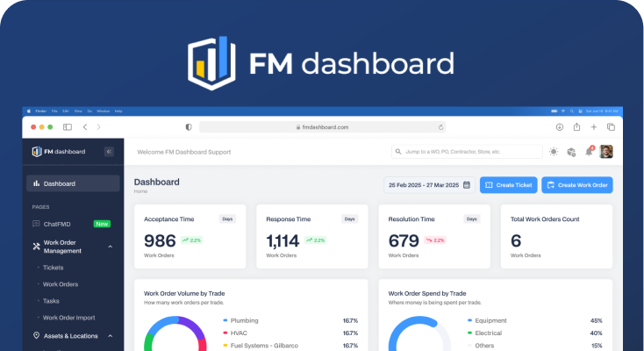Image resolution: width=644 pixels, height=351 pixels.
Task: Click the Response Time card Days badge
Action: pyautogui.click(x=349, y=219)
